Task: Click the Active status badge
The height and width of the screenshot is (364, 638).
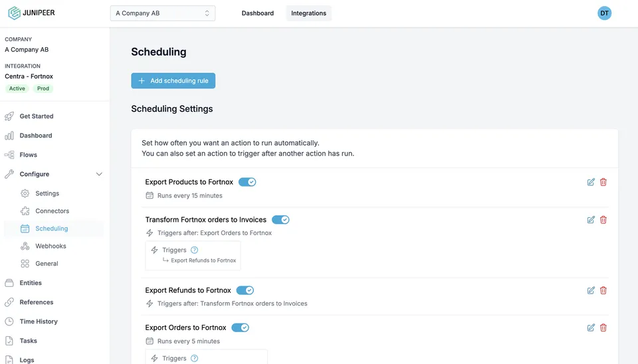Action: click(17, 88)
